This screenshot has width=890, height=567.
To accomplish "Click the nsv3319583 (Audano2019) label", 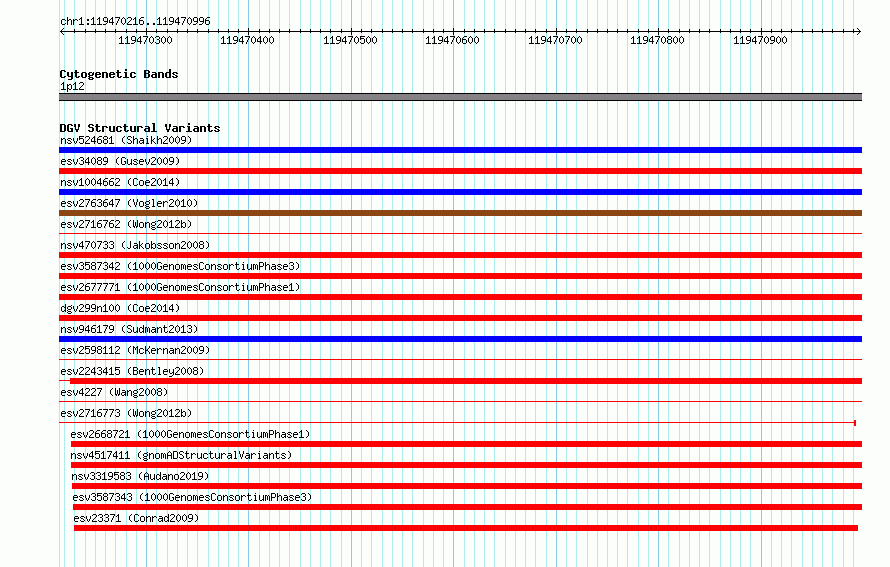I will click(x=140, y=476).
